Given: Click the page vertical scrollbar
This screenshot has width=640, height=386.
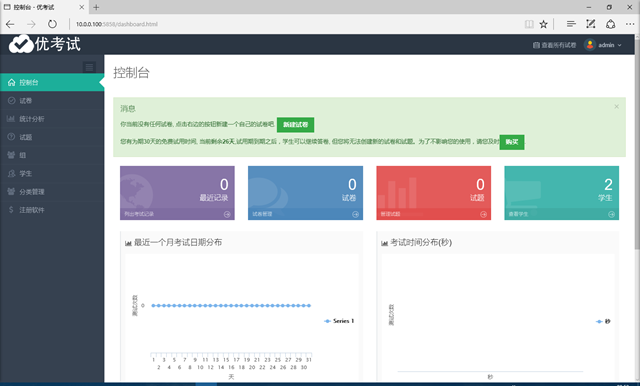Looking at the screenshot, I should coord(637,208).
